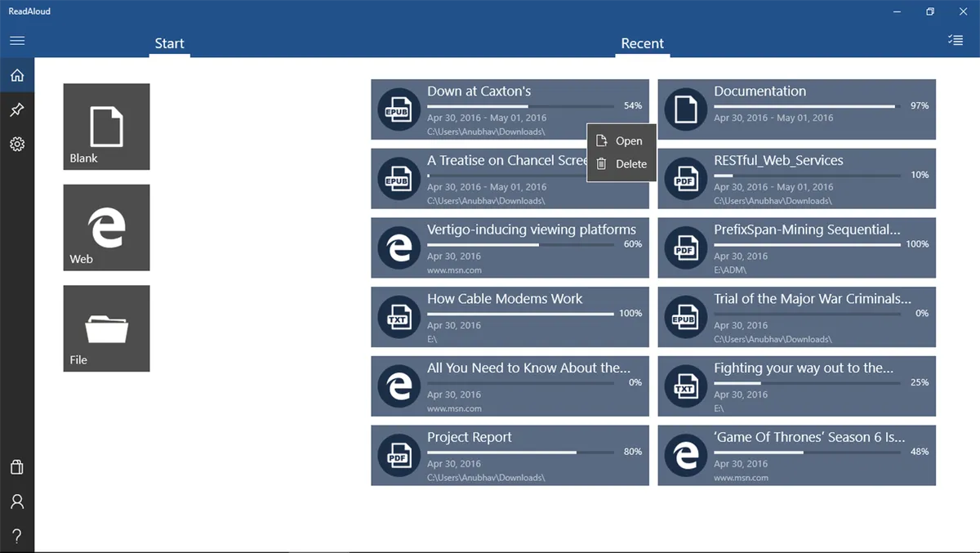Open the account profile icon
The width and height of the screenshot is (980, 553).
point(16,501)
